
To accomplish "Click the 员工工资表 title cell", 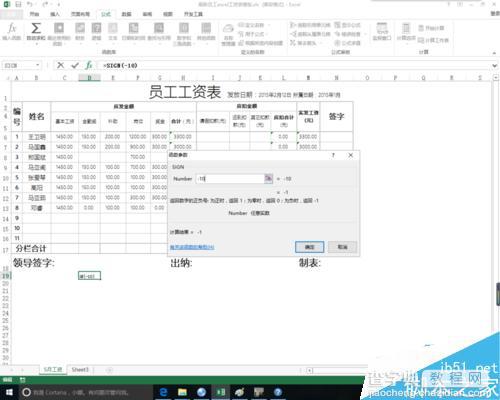I will [x=185, y=92].
